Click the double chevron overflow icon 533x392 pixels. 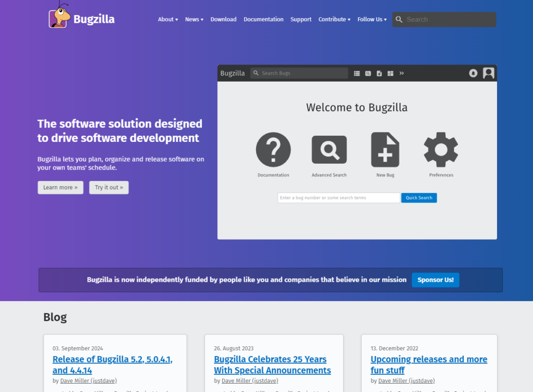coord(402,73)
